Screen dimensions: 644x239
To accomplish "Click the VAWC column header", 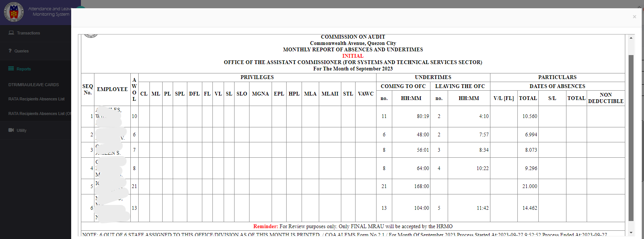I will tap(366, 94).
